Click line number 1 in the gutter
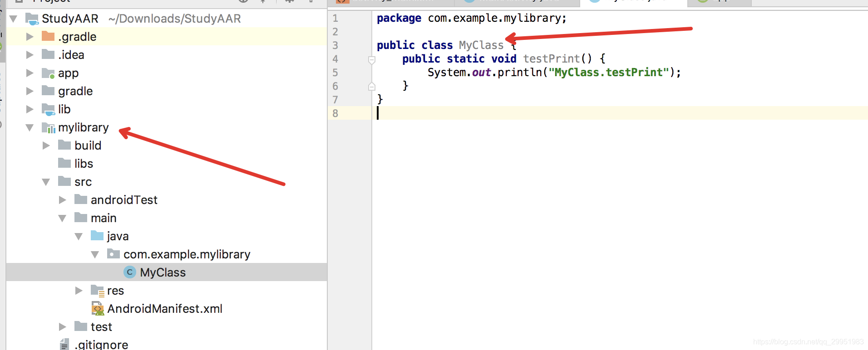Image resolution: width=868 pixels, height=350 pixels. [x=335, y=19]
